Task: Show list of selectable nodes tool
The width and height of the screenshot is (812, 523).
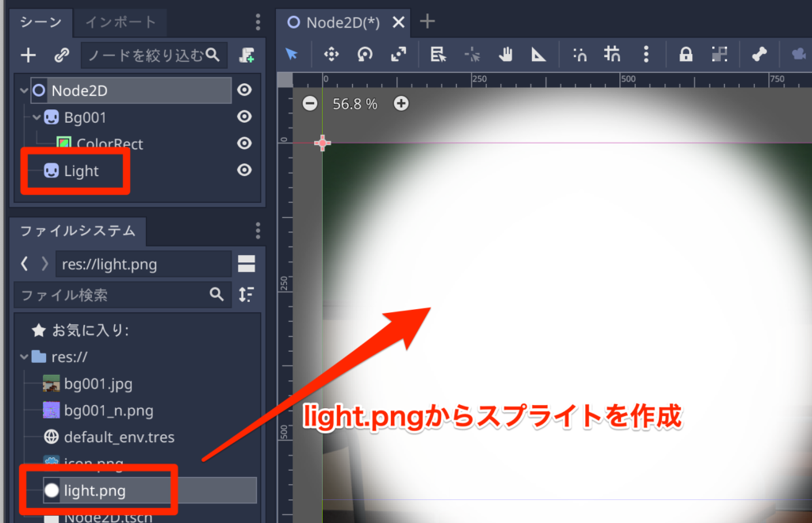Action: 438,54
